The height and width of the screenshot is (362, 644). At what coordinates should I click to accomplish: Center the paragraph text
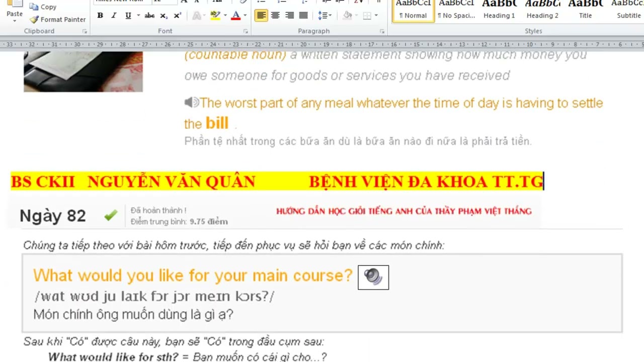point(275,16)
